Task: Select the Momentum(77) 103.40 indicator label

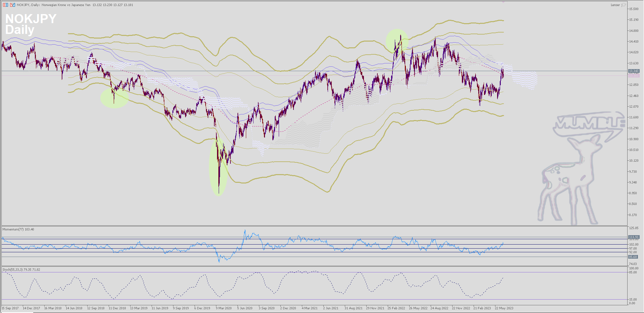Action: (18, 229)
